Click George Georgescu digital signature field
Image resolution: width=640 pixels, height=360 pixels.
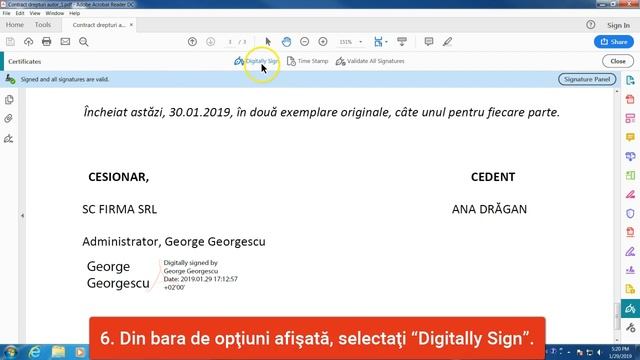162,275
